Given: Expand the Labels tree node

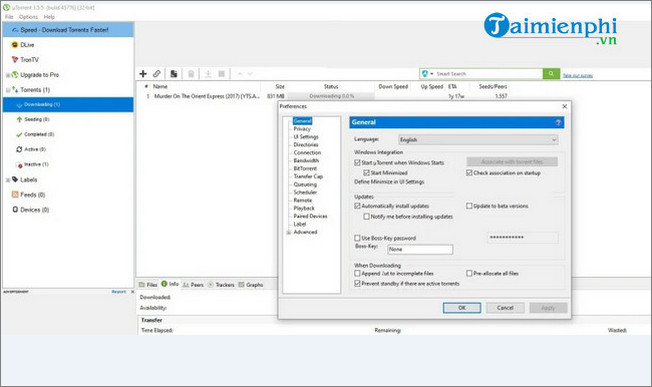Looking at the screenshot, I should click(7, 180).
